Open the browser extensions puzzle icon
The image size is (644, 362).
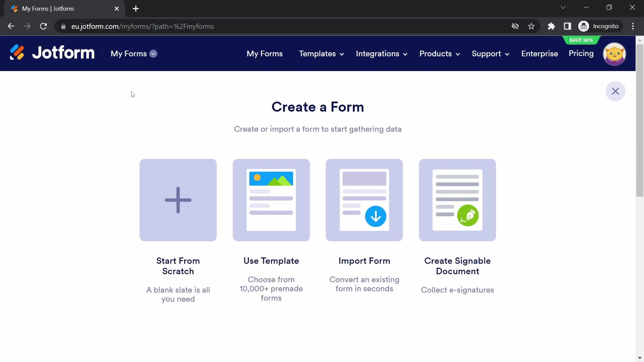point(551,26)
